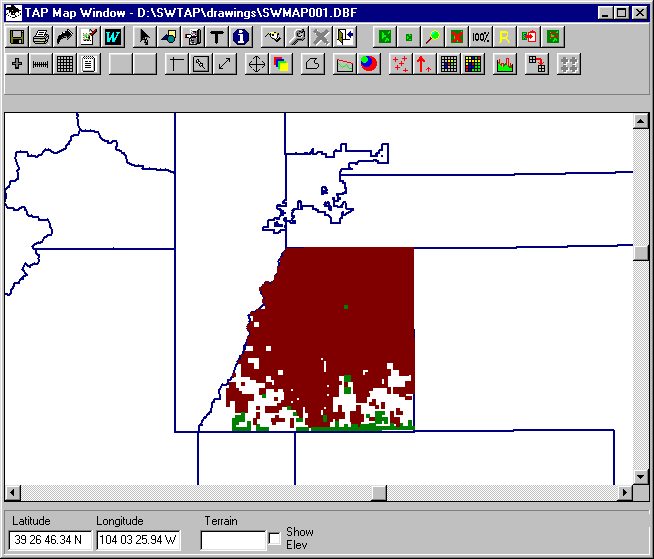Click the stacked colored squares icon

(x=281, y=64)
